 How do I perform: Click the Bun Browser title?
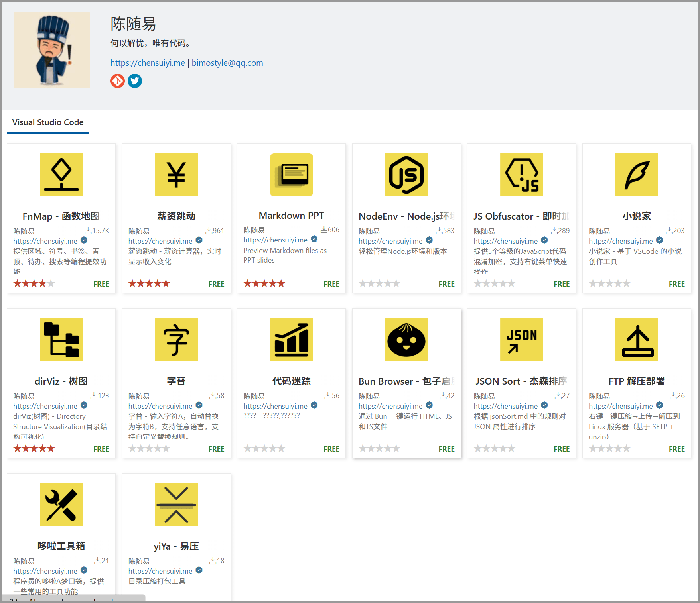(406, 381)
